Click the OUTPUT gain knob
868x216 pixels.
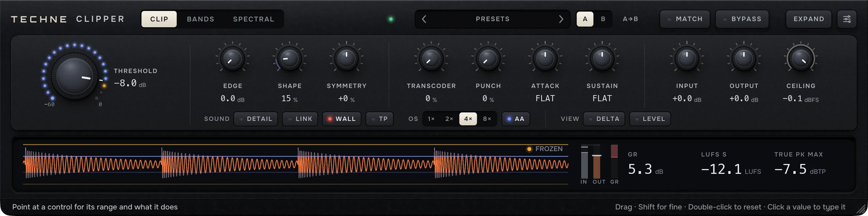(x=744, y=59)
